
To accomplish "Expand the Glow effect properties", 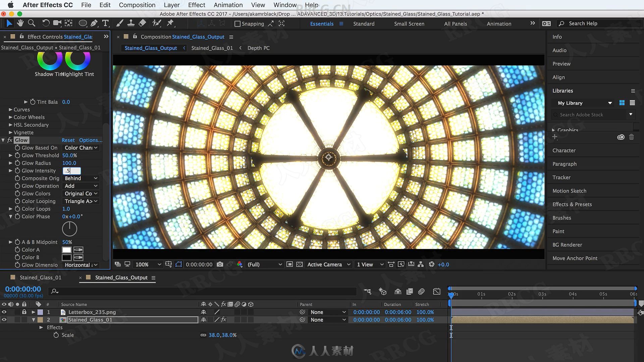I will tap(4, 140).
